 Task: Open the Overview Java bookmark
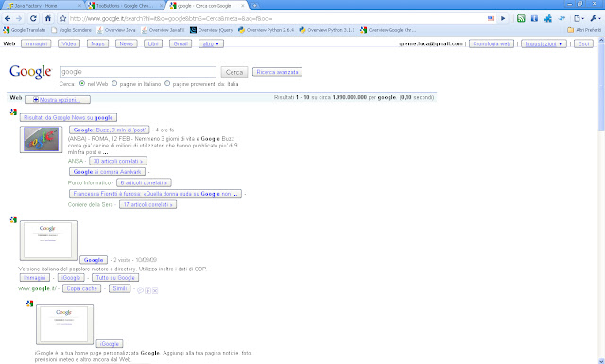[116, 30]
